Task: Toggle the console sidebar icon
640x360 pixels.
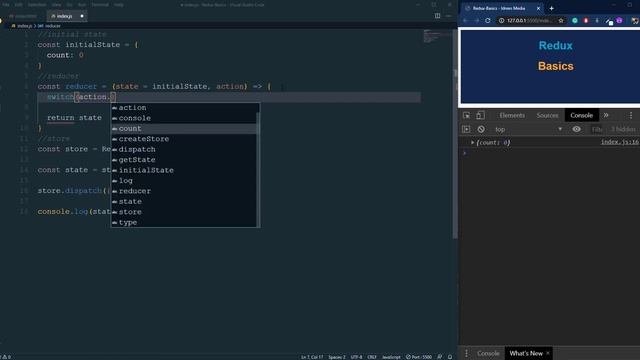Action: [466, 129]
